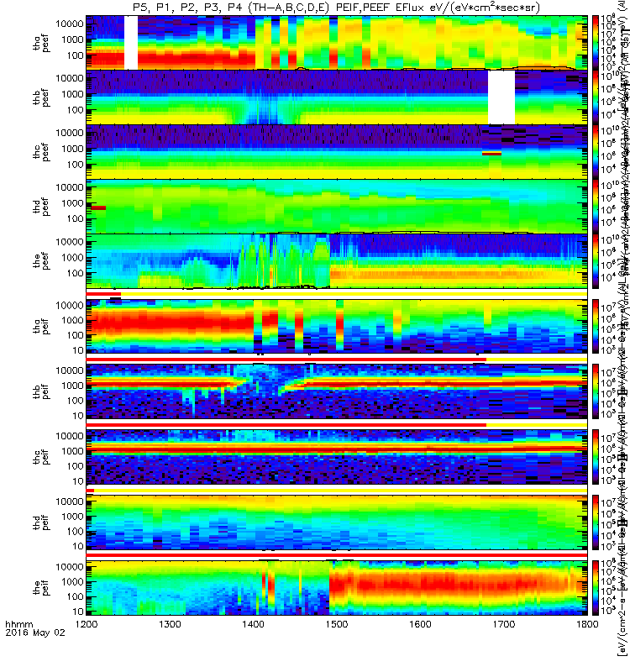Click the 'the peif' panel label
This screenshot has height=672, width=630.
click(x=41, y=588)
